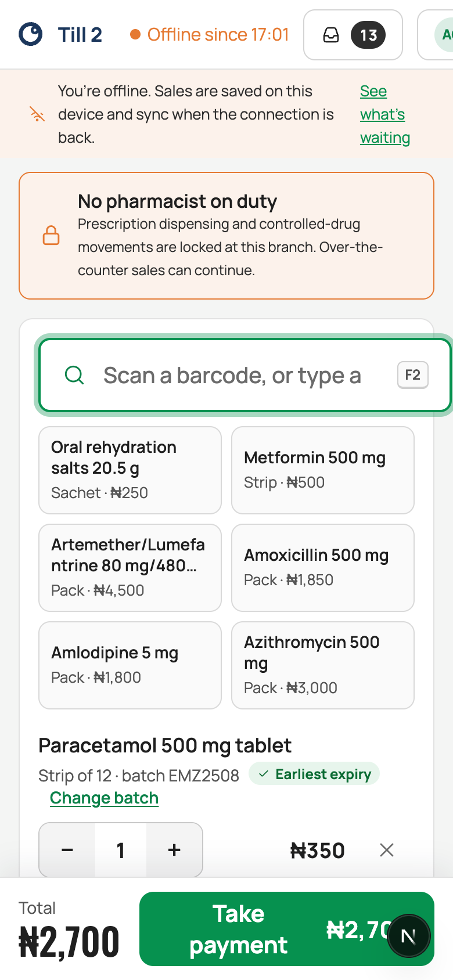
Task: Click the search magnifier icon
Action: click(x=74, y=375)
